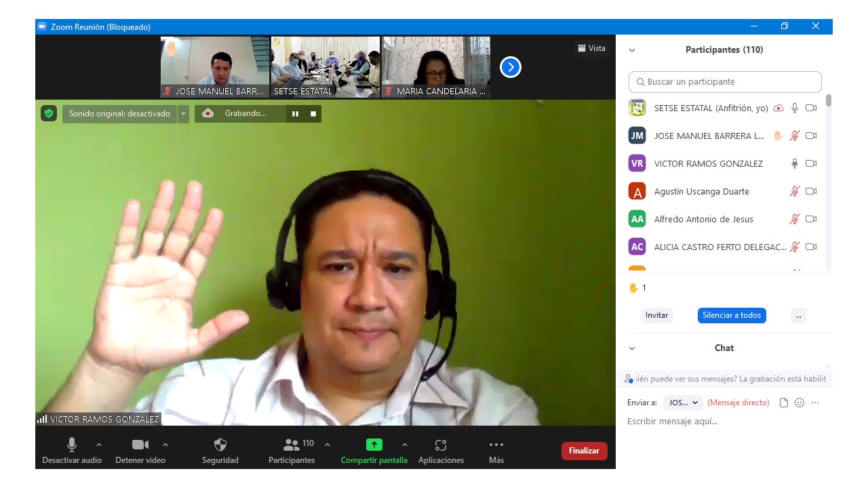The height and width of the screenshot is (488, 868).
Task: Open participants options caret
Action: pyautogui.click(x=328, y=445)
